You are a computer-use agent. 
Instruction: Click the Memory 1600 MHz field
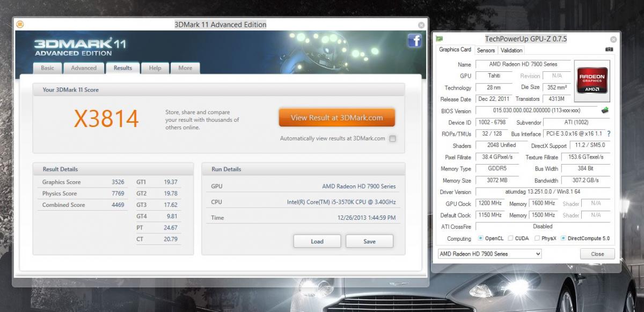click(544, 204)
